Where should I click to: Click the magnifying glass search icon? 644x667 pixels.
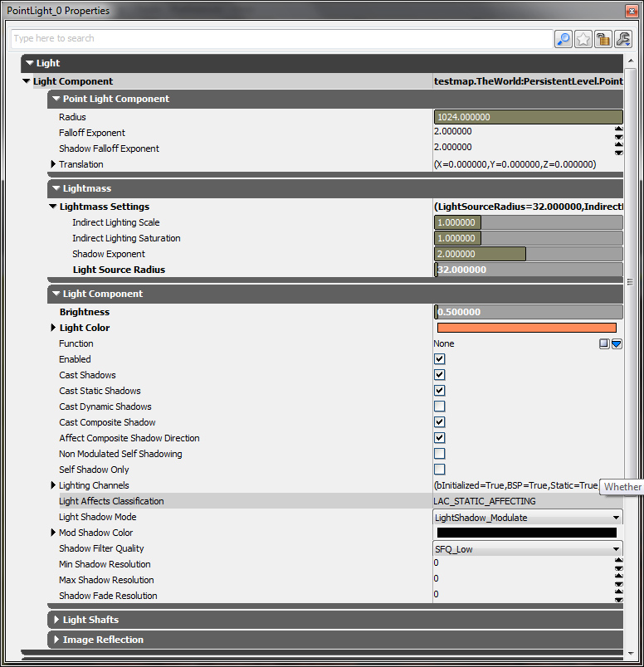tap(563, 39)
